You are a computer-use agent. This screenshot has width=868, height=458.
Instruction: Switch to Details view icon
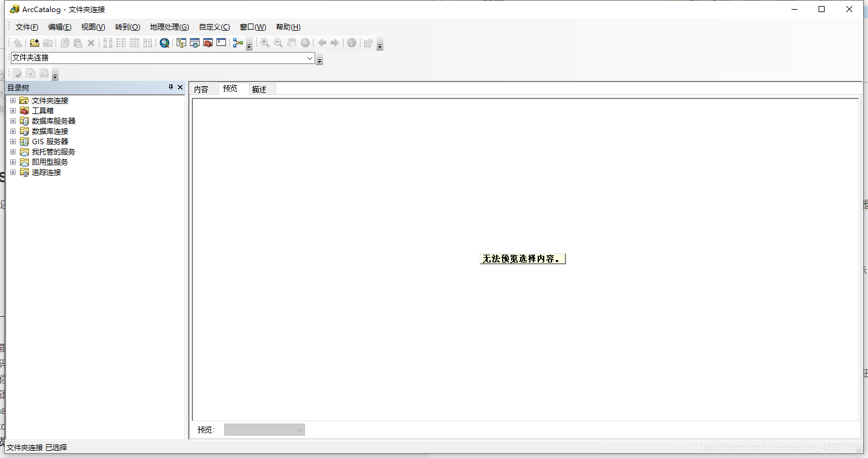pos(134,43)
